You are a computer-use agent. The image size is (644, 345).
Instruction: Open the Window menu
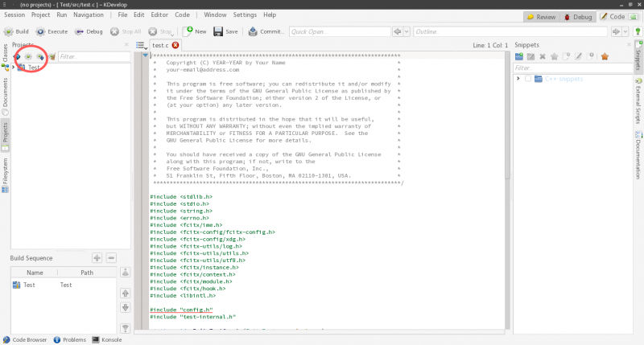click(215, 14)
